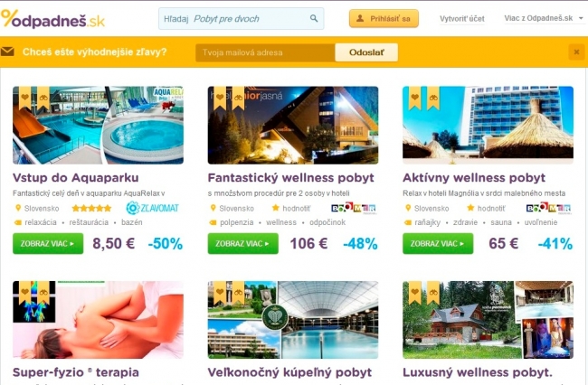Toggle watch binoculars on Aktívny wellness image
Viewport: 588px width, 385px height.
tap(433, 99)
